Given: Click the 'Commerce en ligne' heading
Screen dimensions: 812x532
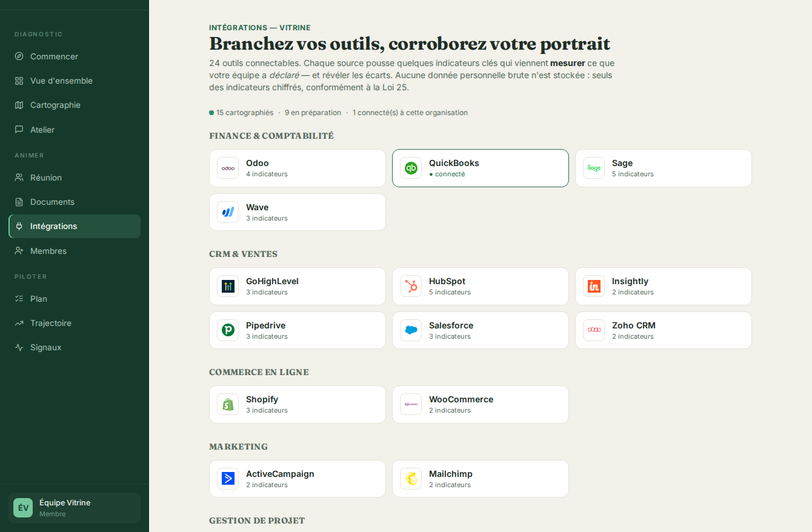Looking at the screenshot, I should click(x=259, y=372).
